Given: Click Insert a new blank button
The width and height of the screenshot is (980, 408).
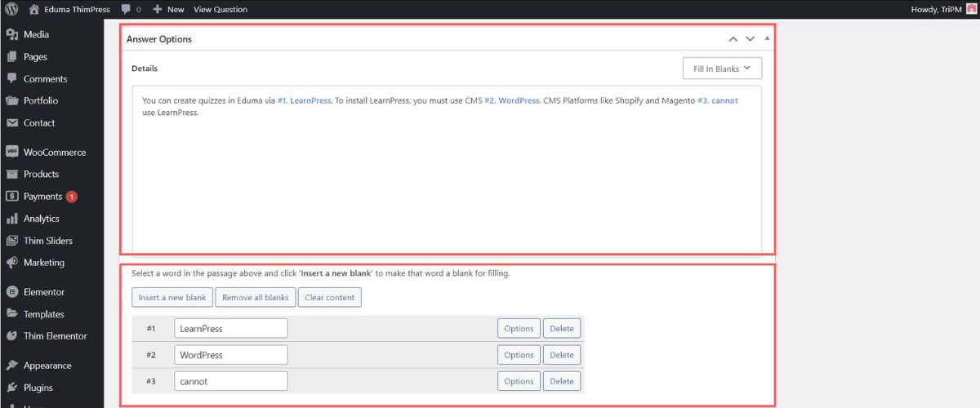Looking at the screenshot, I should (172, 297).
